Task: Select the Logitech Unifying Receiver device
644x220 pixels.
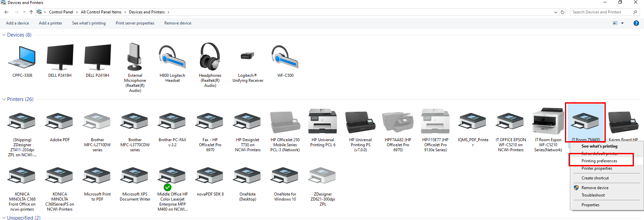Action: coord(248,56)
